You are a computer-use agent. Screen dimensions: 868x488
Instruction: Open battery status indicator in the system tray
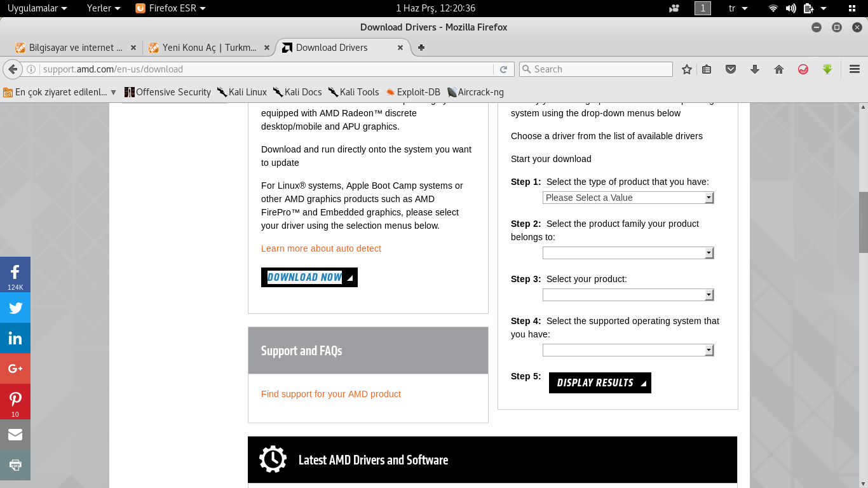click(808, 8)
